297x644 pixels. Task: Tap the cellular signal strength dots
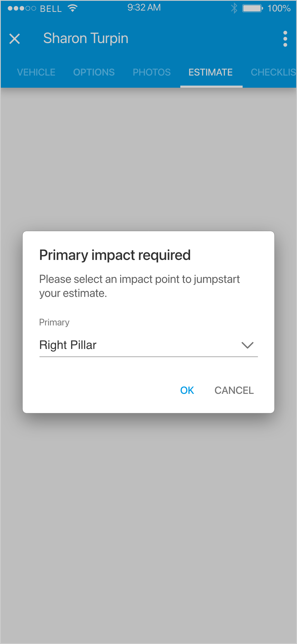click(x=22, y=8)
